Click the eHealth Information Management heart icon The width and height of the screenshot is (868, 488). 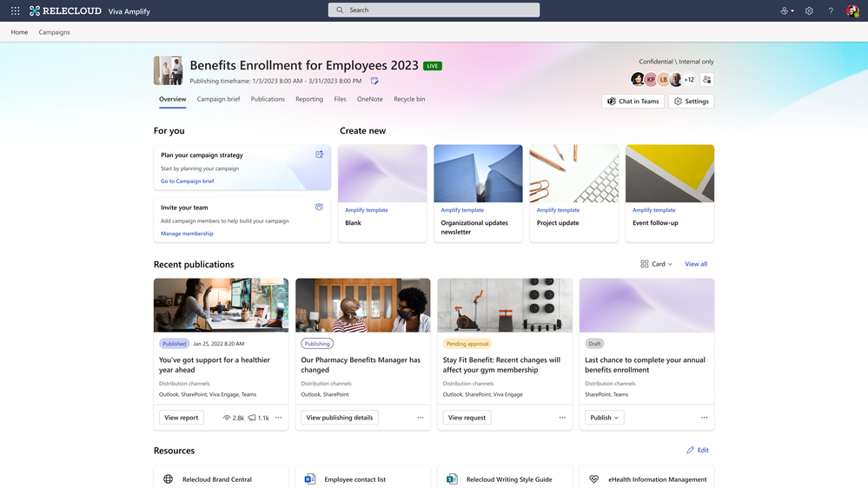(x=594, y=479)
